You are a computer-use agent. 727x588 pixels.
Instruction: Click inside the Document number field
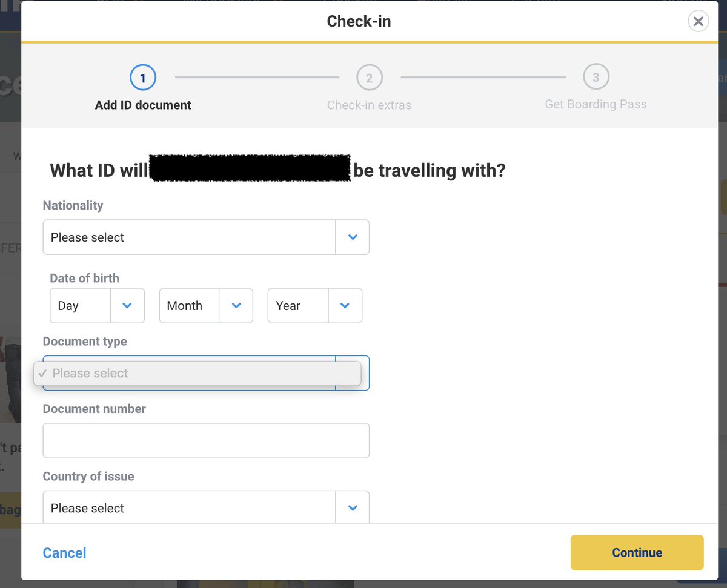[x=206, y=441]
